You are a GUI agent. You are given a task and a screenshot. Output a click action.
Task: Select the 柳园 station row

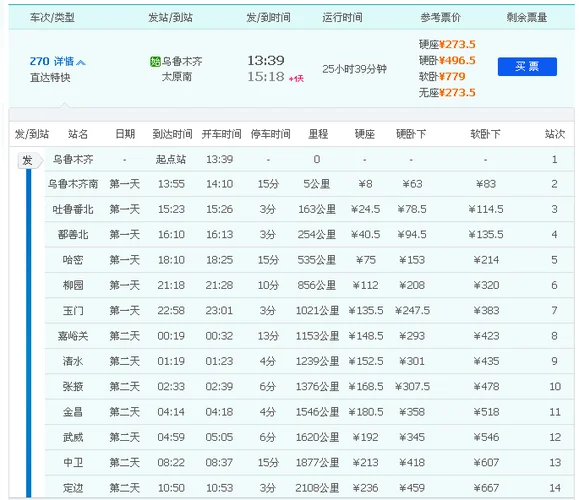309,285
